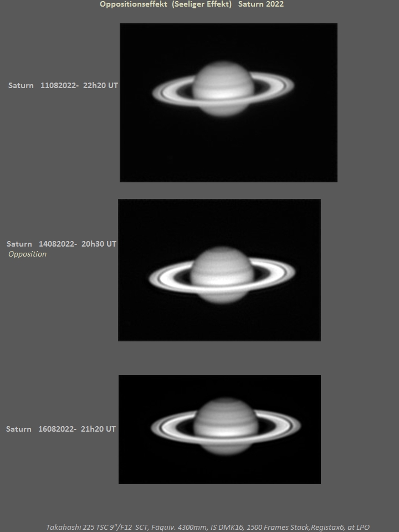Select the "Saturn 14082022- 20h30 UT" label
Image resolution: width=399 pixels, height=532 pixels.
click(x=61, y=244)
